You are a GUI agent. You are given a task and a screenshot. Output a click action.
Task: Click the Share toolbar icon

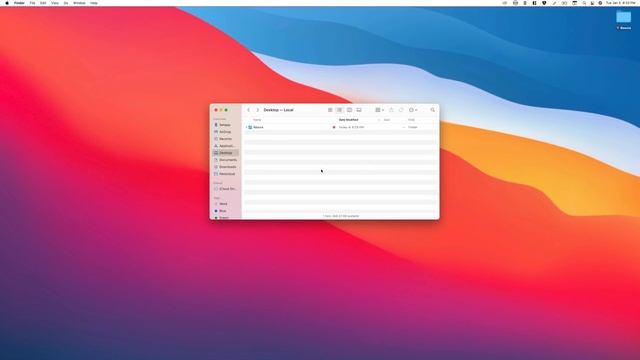pos(391,110)
